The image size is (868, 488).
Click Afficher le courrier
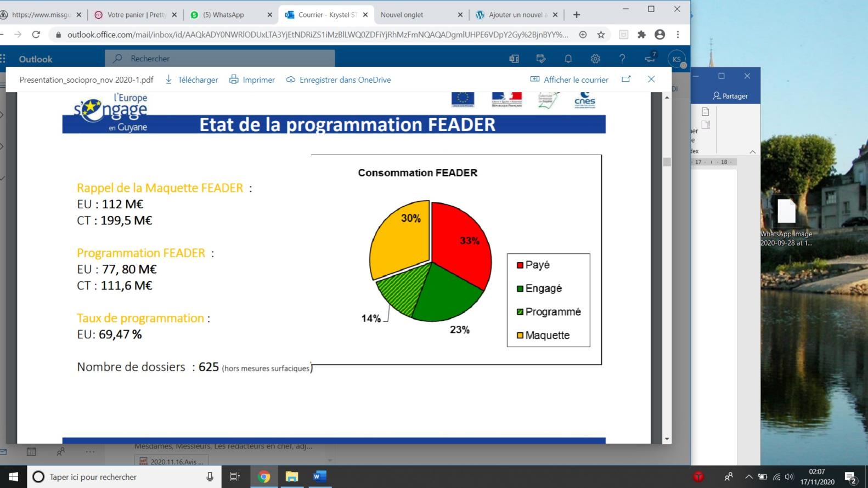569,80
